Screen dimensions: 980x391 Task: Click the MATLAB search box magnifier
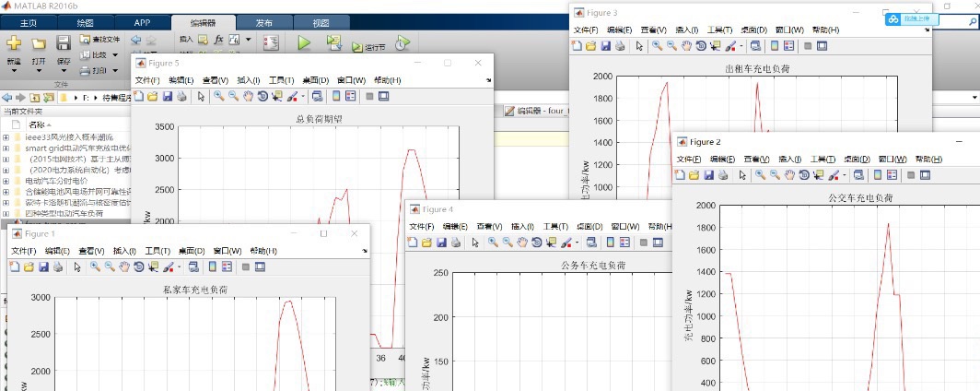971,22
